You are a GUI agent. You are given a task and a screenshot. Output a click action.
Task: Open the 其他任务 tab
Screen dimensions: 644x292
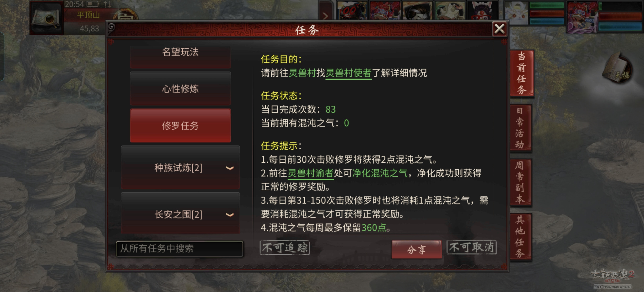[x=520, y=236]
